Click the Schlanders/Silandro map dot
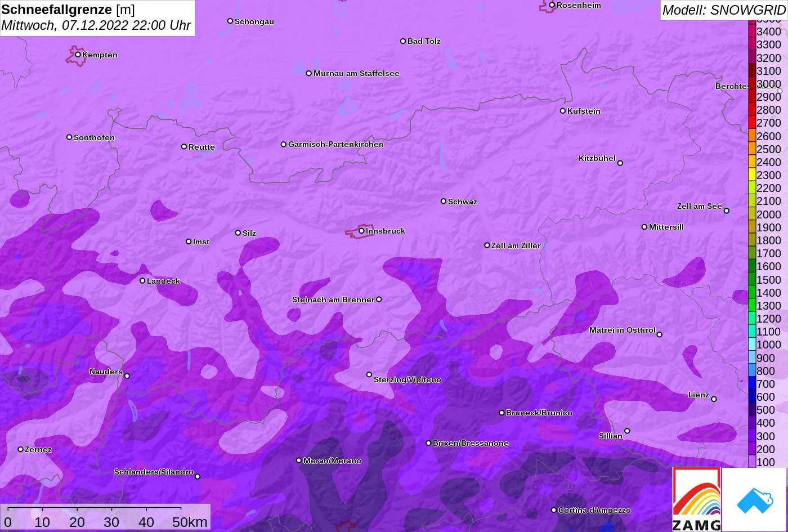 click(198, 477)
